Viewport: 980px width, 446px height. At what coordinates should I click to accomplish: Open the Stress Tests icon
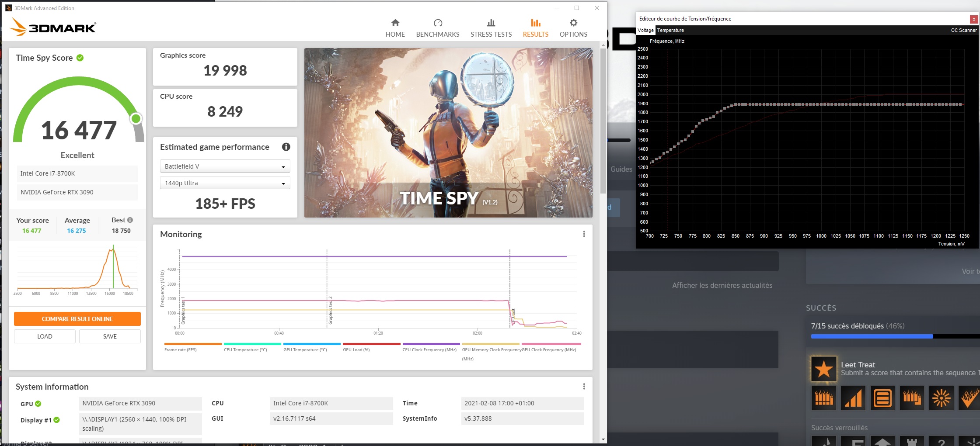[x=491, y=23]
